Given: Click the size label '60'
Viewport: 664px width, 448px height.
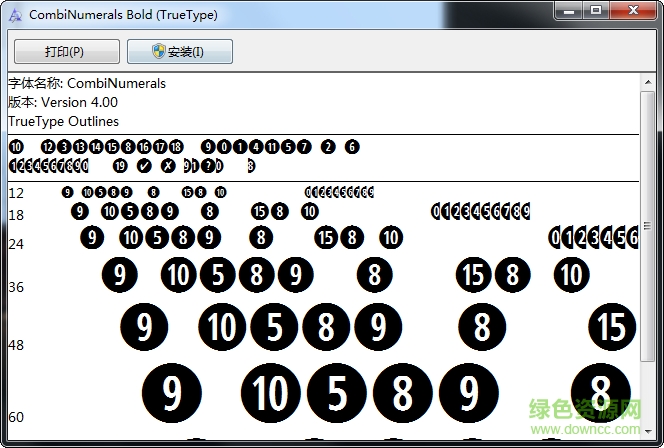Looking at the screenshot, I should pyautogui.click(x=16, y=417).
